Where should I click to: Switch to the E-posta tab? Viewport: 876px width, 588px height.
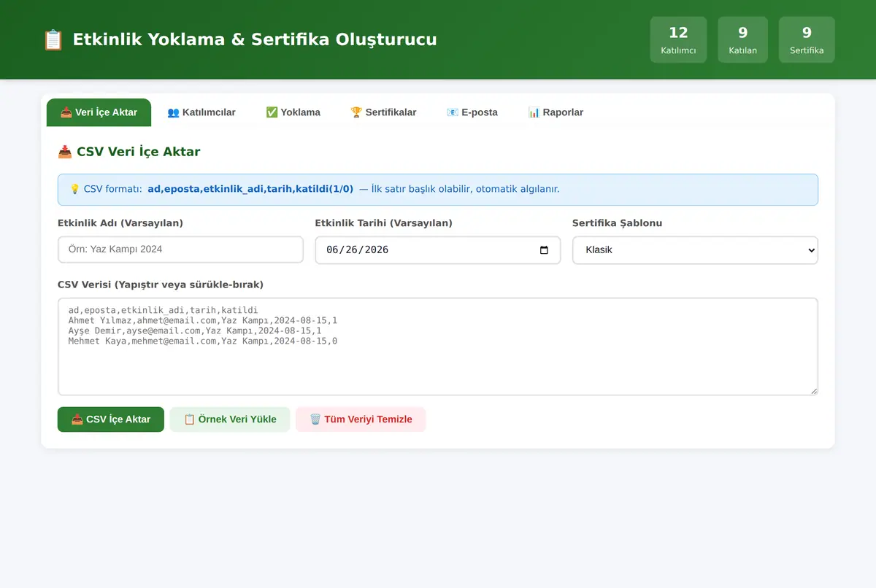[x=472, y=112]
